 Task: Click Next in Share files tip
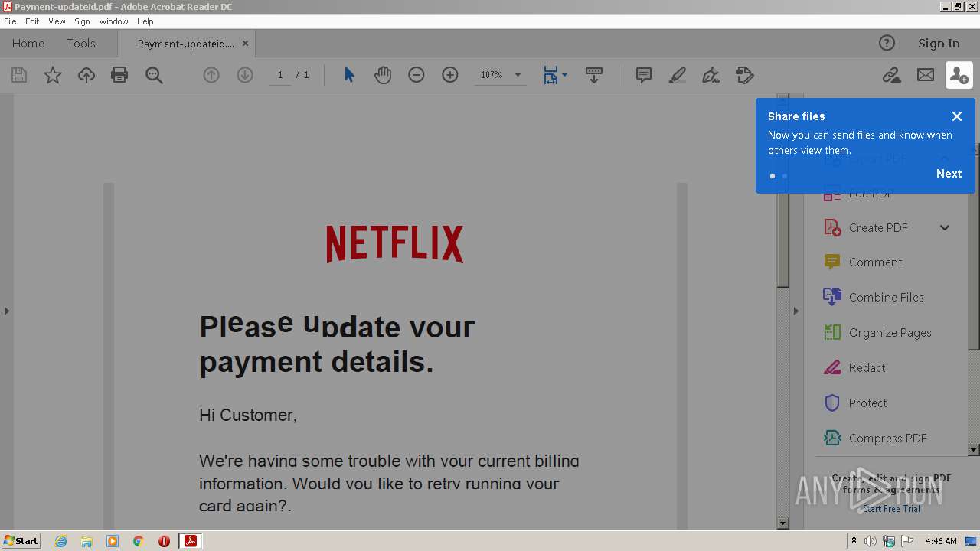pyautogui.click(x=949, y=174)
